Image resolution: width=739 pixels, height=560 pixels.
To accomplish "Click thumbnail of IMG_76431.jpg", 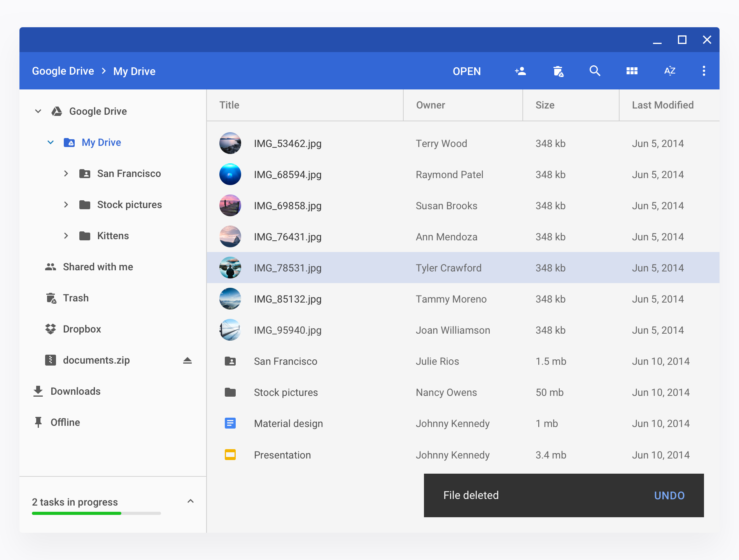I will 230,236.
